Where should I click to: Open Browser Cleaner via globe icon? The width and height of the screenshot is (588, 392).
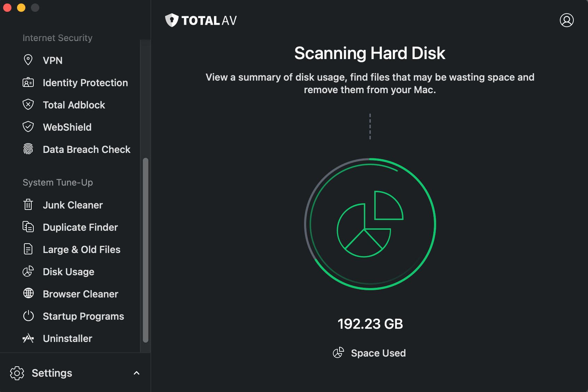28,294
